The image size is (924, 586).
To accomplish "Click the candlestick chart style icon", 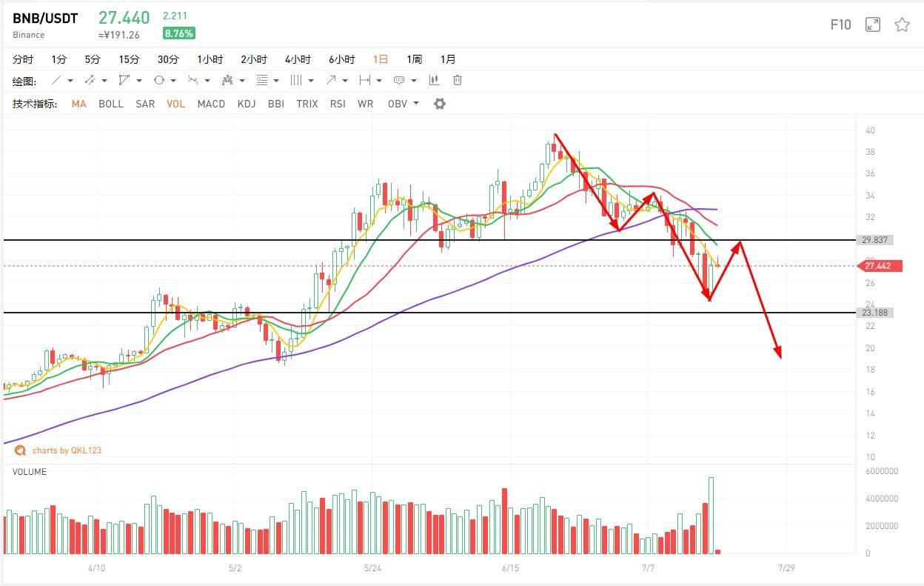I will point(435,80).
